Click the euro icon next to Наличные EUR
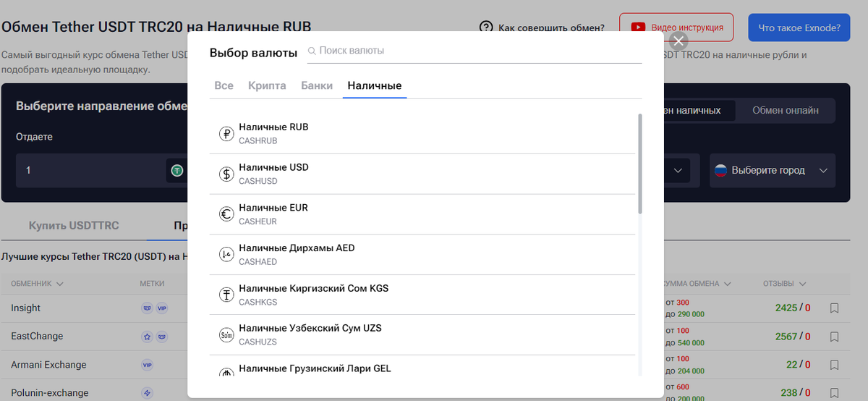 tap(226, 214)
